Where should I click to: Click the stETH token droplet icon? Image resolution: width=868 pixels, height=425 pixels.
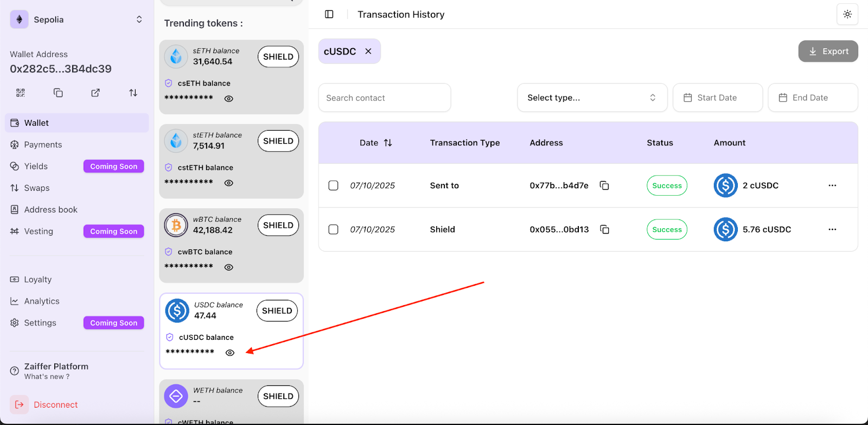[x=176, y=140]
